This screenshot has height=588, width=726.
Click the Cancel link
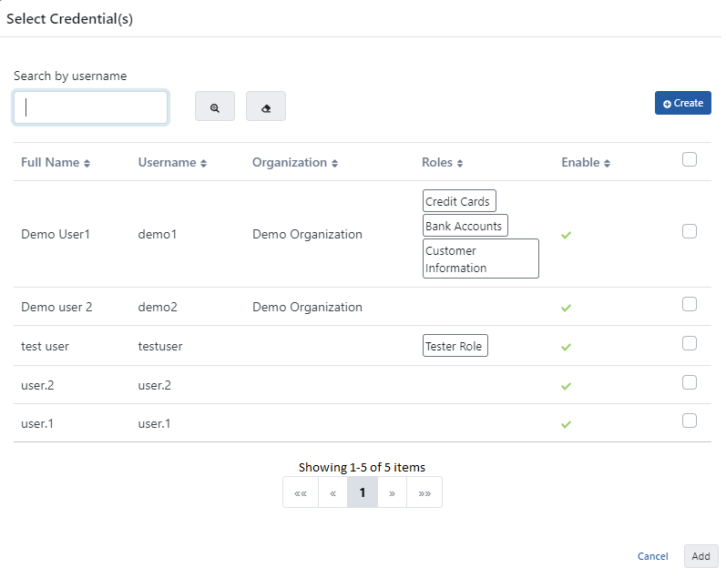pyautogui.click(x=652, y=556)
